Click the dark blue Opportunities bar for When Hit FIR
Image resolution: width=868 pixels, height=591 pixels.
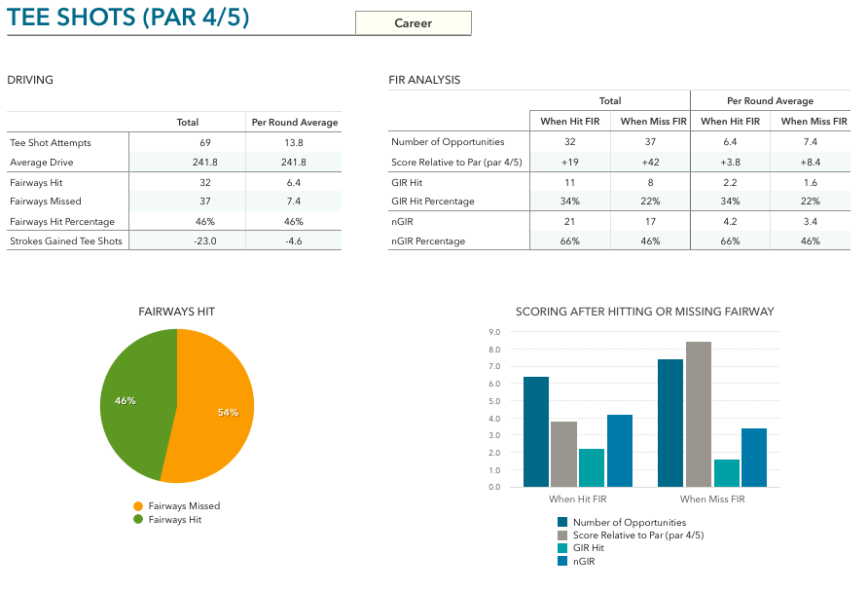[x=536, y=431]
